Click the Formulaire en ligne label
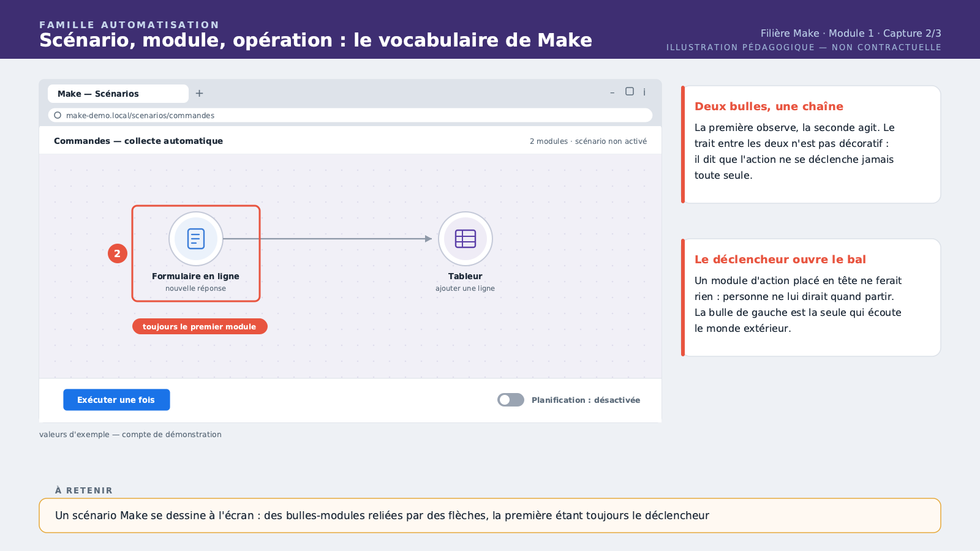The height and width of the screenshot is (551, 980). click(x=196, y=276)
